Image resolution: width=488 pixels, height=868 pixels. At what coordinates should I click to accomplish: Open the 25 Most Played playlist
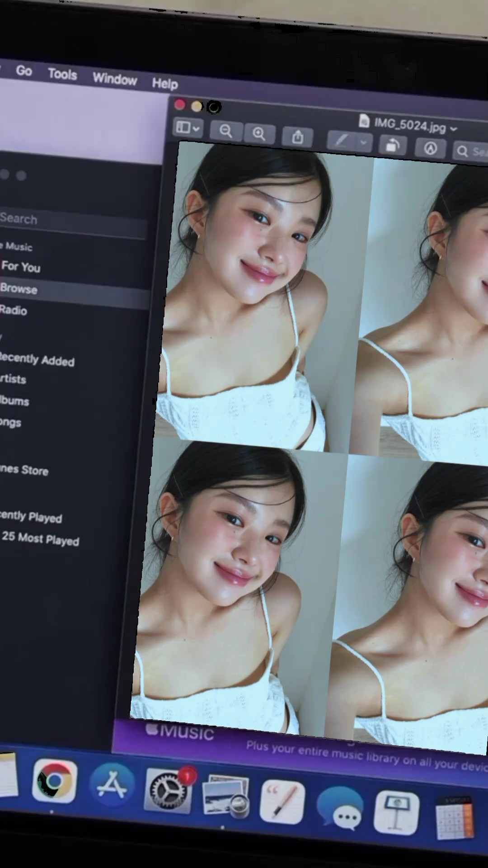pyautogui.click(x=40, y=539)
